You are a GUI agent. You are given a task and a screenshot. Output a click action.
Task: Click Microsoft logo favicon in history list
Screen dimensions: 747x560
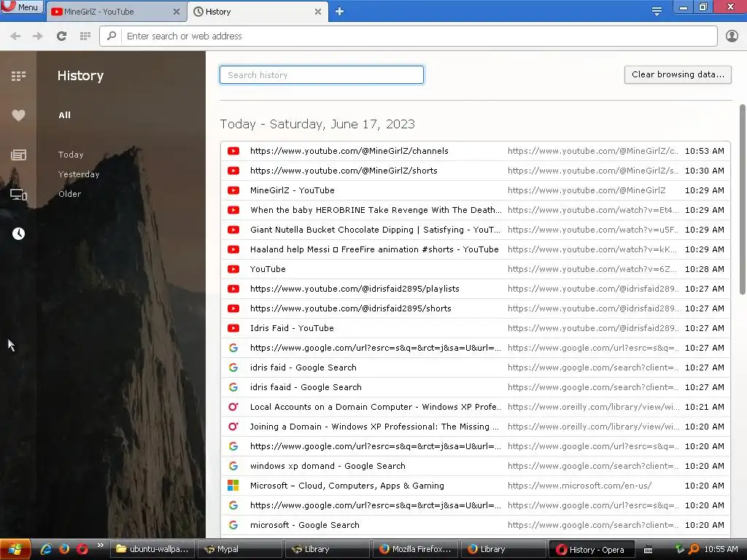coord(233,486)
